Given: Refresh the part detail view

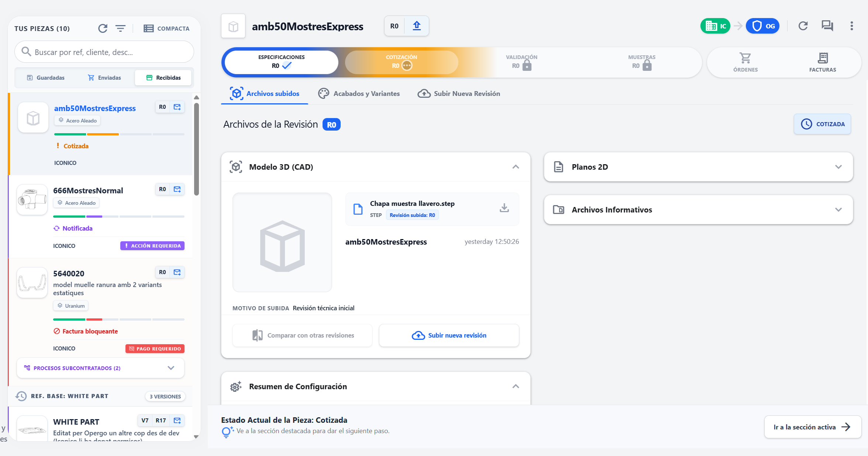Looking at the screenshot, I should click(x=803, y=26).
